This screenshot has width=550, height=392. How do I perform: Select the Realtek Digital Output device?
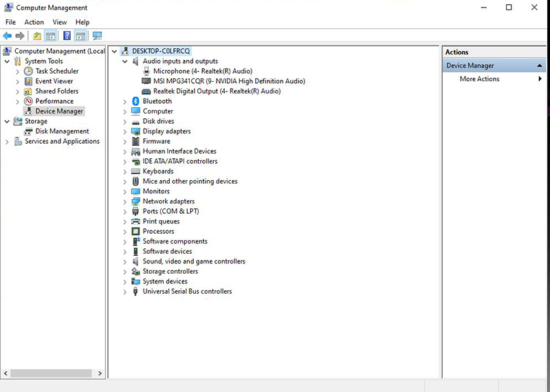pyautogui.click(x=217, y=91)
